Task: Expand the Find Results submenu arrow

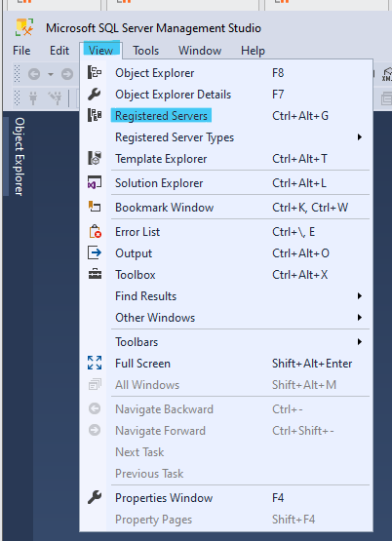Action: pos(360,296)
